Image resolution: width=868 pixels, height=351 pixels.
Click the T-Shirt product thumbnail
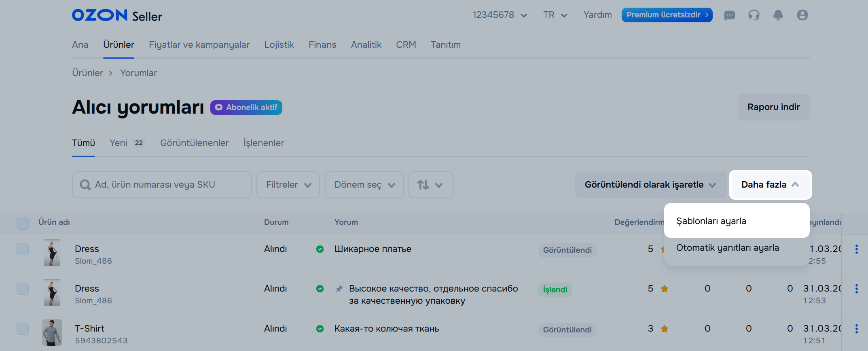[x=52, y=332]
